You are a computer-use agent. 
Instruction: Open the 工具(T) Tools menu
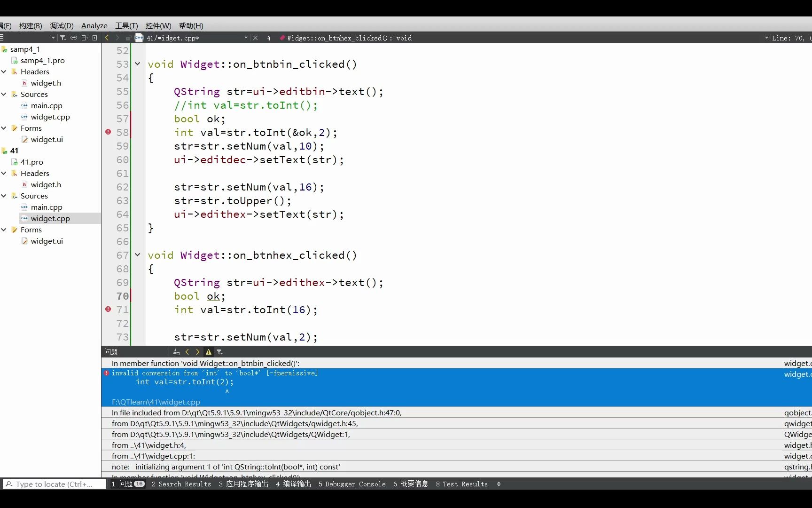tap(126, 26)
